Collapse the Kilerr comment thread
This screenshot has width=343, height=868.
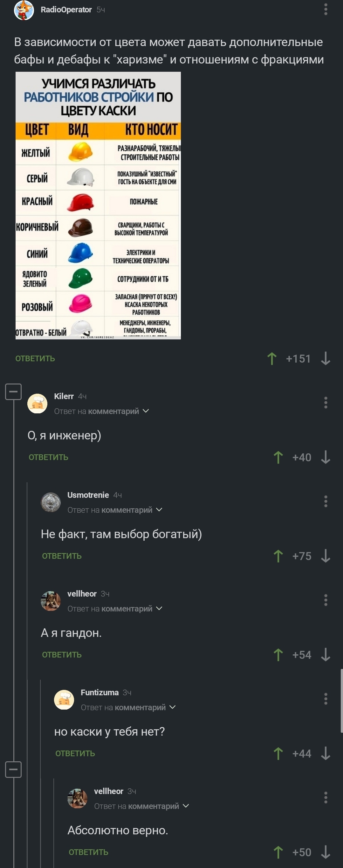[13, 391]
